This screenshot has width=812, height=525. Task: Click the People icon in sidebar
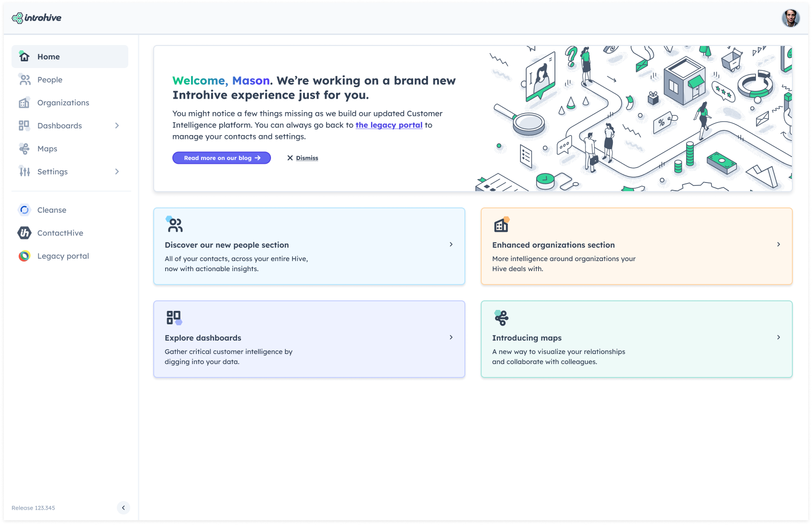(x=24, y=80)
